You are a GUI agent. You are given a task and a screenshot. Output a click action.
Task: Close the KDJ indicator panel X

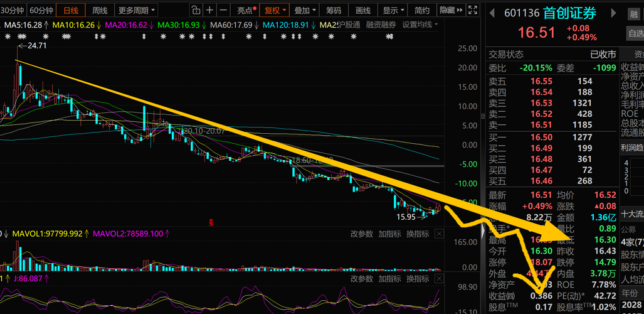coord(439,279)
